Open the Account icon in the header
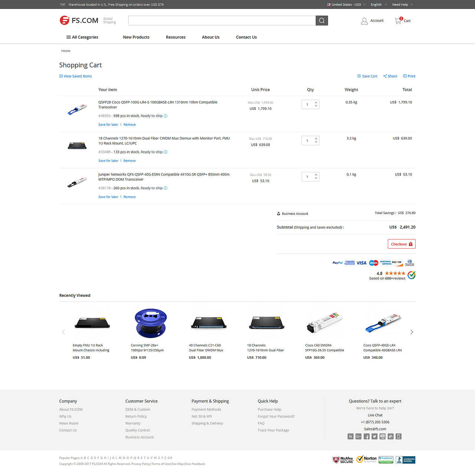The height and width of the screenshot is (476, 475). 364,20
